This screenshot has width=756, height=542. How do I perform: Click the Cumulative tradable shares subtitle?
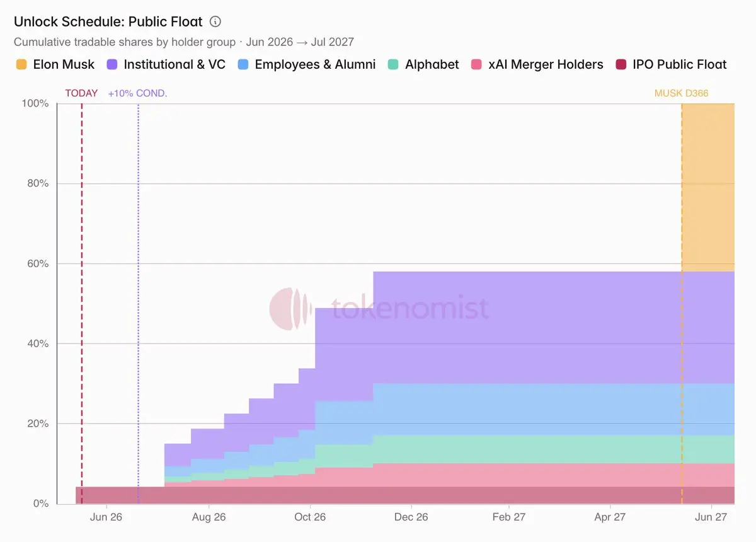tap(184, 42)
